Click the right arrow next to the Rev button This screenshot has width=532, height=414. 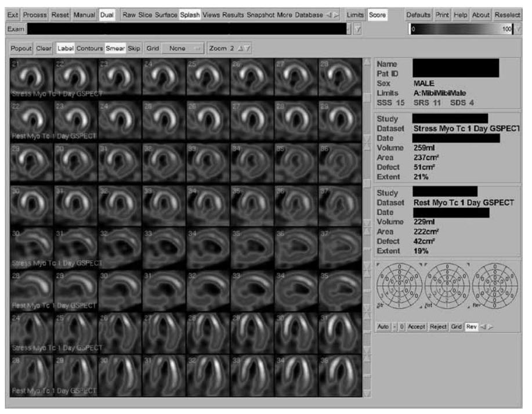pos(490,327)
